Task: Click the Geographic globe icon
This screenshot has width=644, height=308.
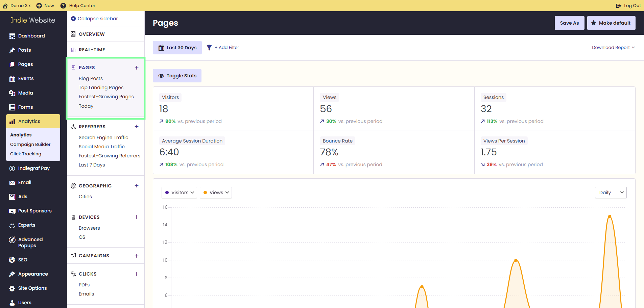Action: 73,186
